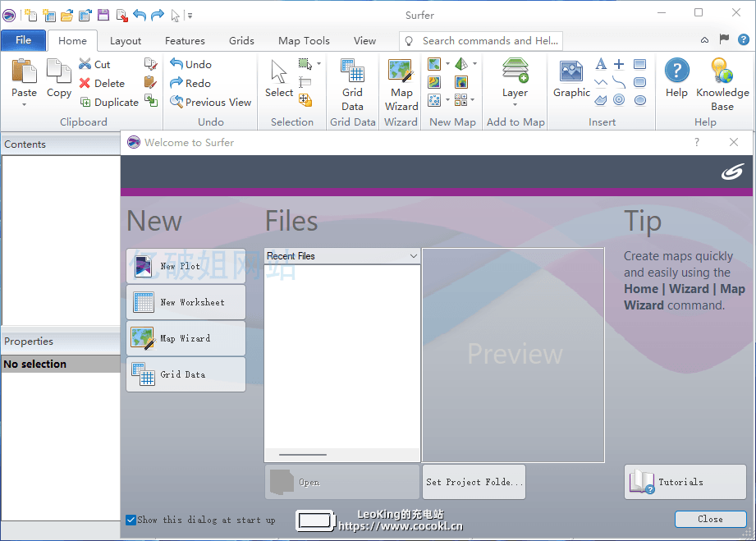Click the horizontal scrollbar in Recent Files list
This screenshot has width=756, height=541.
click(303, 455)
